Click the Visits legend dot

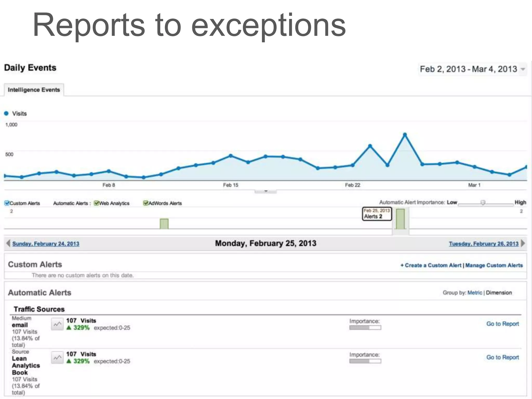click(6, 113)
